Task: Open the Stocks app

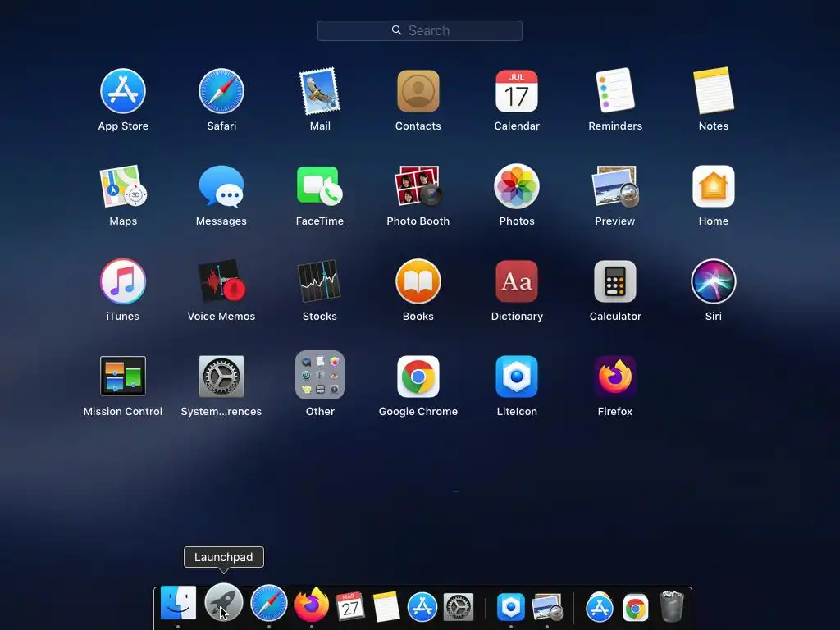Action: 320,281
